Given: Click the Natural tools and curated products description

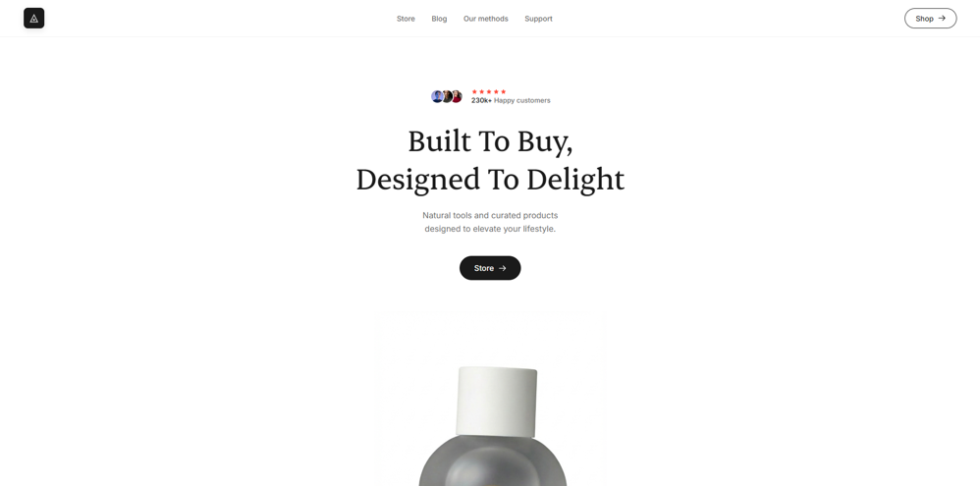Looking at the screenshot, I should point(490,222).
